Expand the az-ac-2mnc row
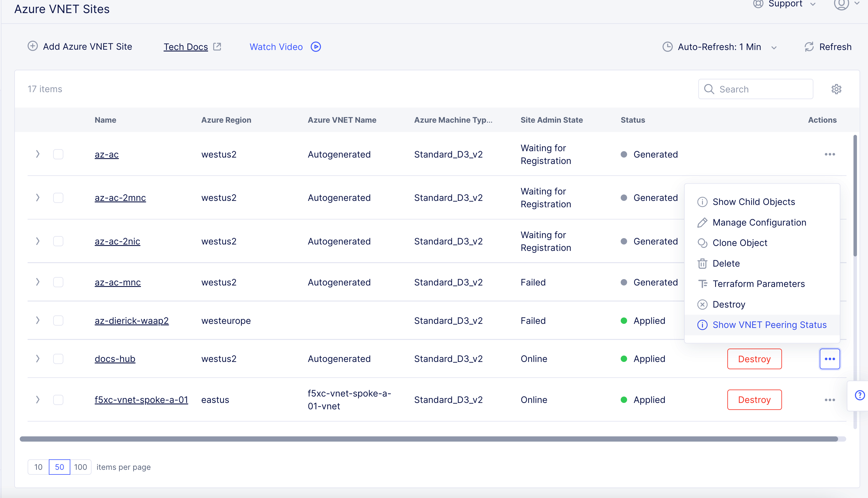The height and width of the screenshot is (498, 868). click(x=37, y=198)
